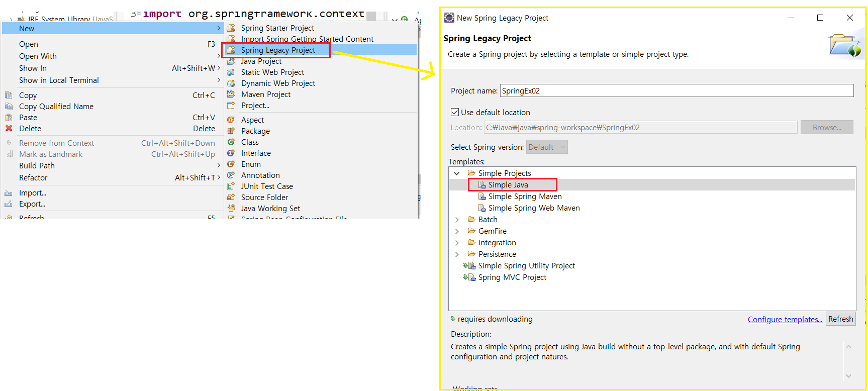Click the Maven Project icon
The width and height of the screenshot is (868, 391).
click(x=231, y=94)
